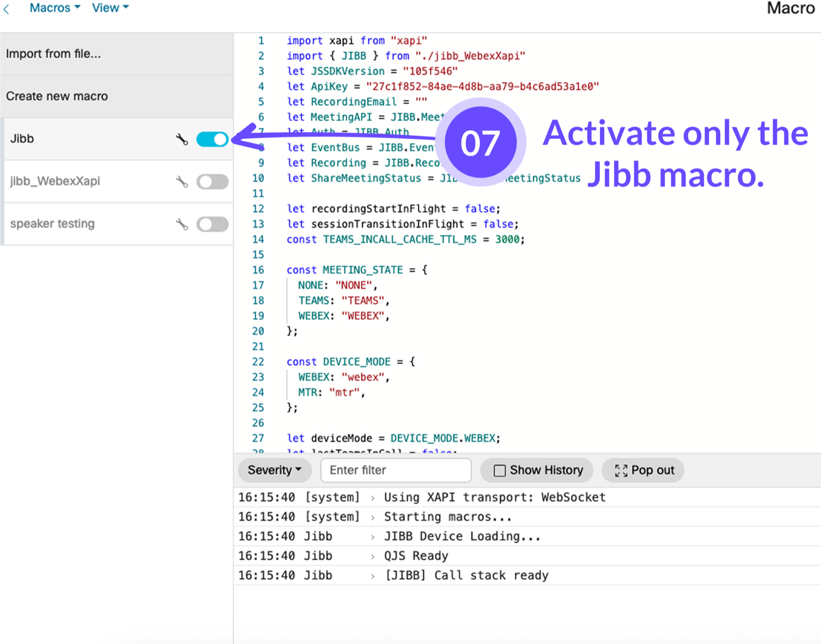This screenshot has width=821, height=644.
Task: Expand the 'Starting macros...' log entry
Action: coord(373,517)
